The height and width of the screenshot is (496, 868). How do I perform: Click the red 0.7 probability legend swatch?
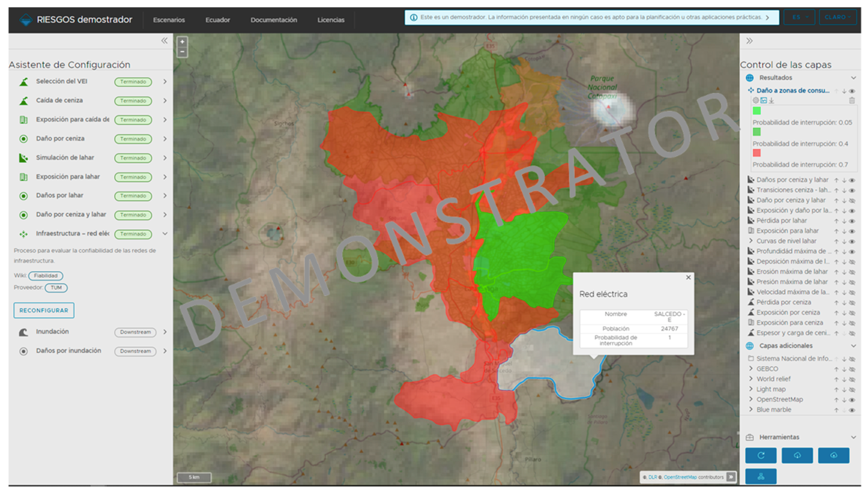point(756,153)
